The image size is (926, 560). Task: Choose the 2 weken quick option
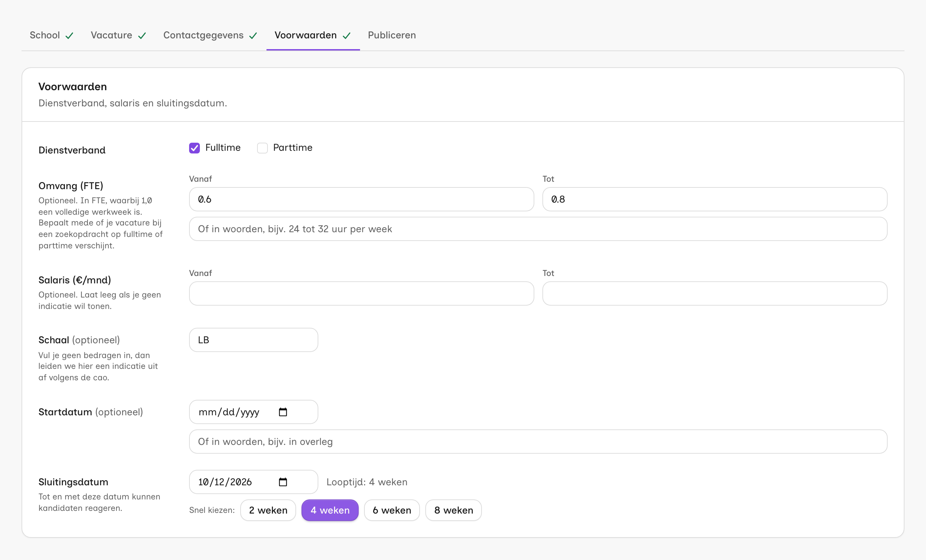pyautogui.click(x=268, y=510)
